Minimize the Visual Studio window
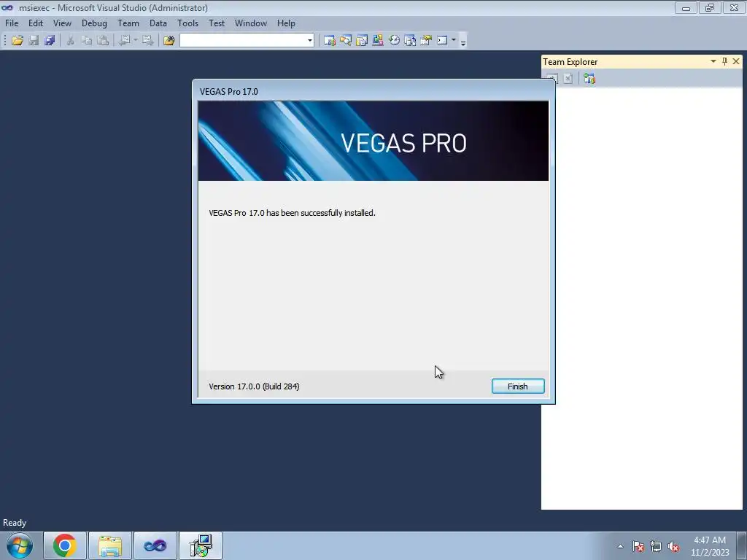747x560 pixels. pyautogui.click(x=686, y=7)
